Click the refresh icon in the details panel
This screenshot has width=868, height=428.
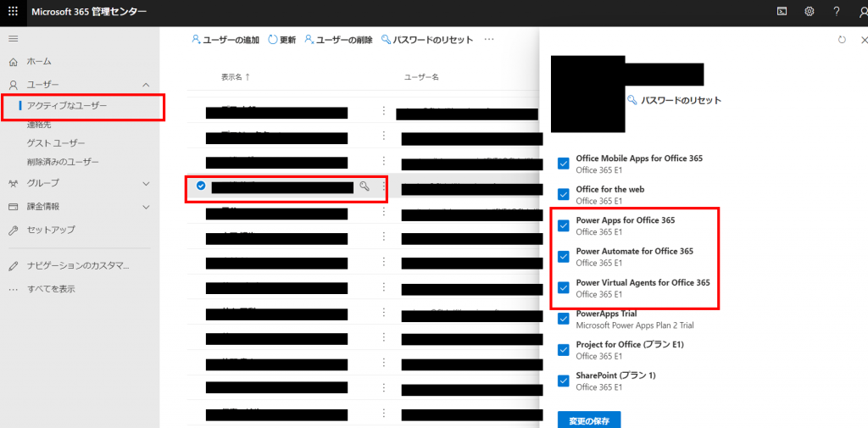pyautogui.click(x=842, y=40)
